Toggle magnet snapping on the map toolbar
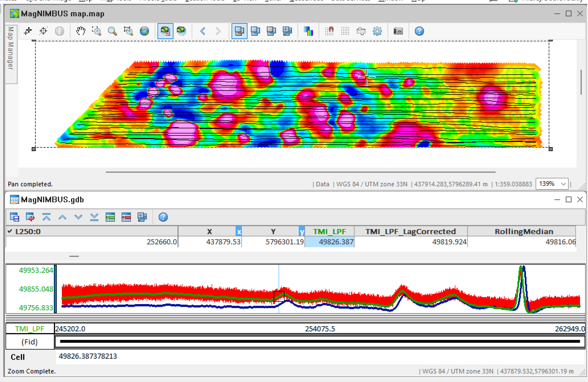This screenshot has width=588, height=382. point(329,31)
